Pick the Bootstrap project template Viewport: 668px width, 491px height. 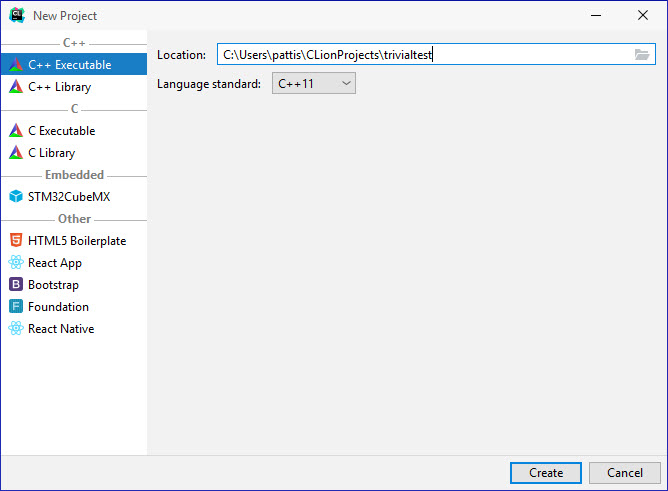pyautogui.click(x=52, y=285)
